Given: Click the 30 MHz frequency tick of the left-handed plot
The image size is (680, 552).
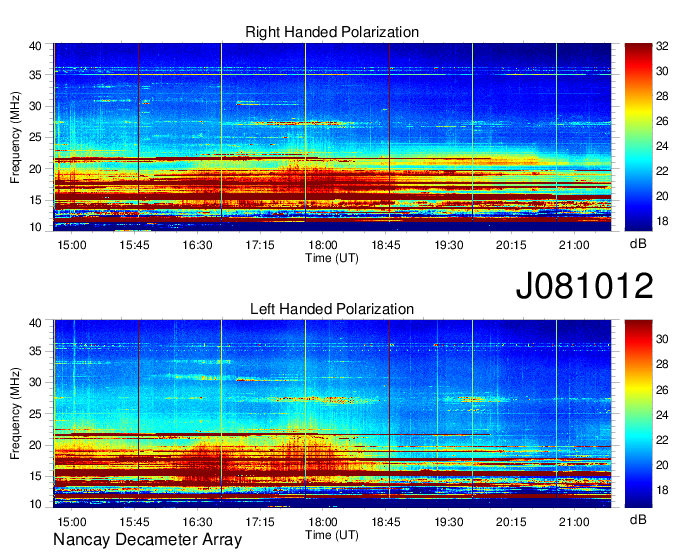Looking at the screenshot, I should coord(36,382).
